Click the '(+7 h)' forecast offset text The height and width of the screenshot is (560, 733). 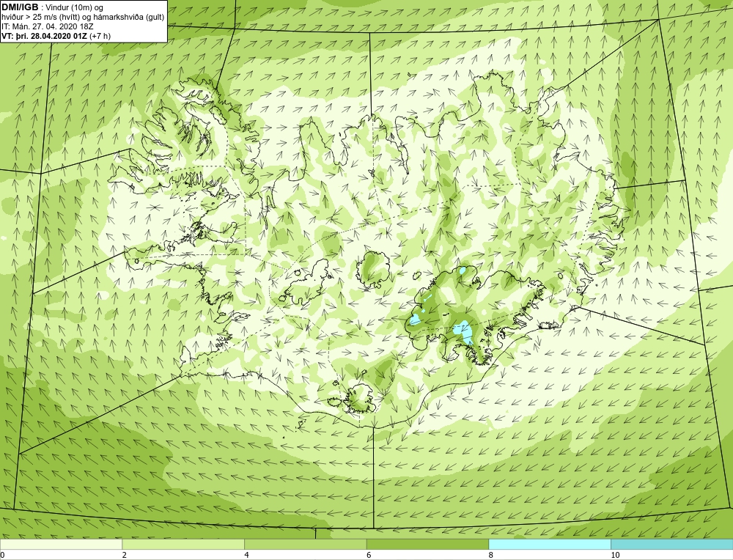tap(100, 36)
